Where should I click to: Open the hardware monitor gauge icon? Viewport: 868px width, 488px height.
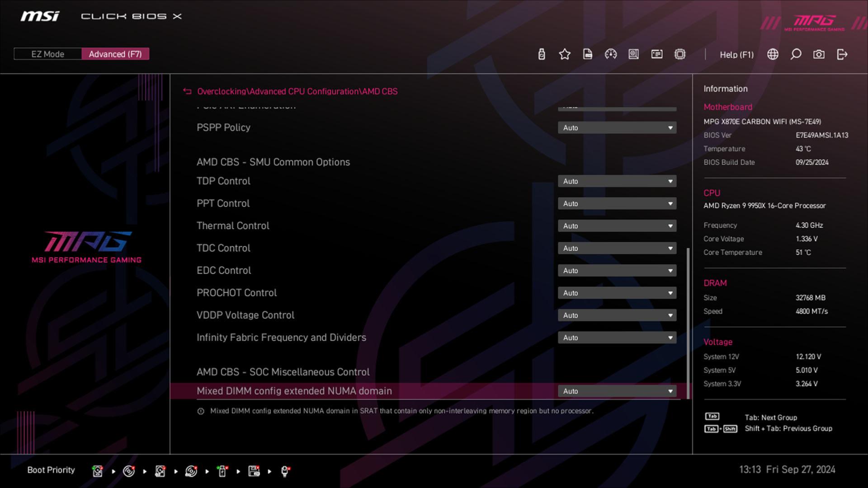click(611, 54)
